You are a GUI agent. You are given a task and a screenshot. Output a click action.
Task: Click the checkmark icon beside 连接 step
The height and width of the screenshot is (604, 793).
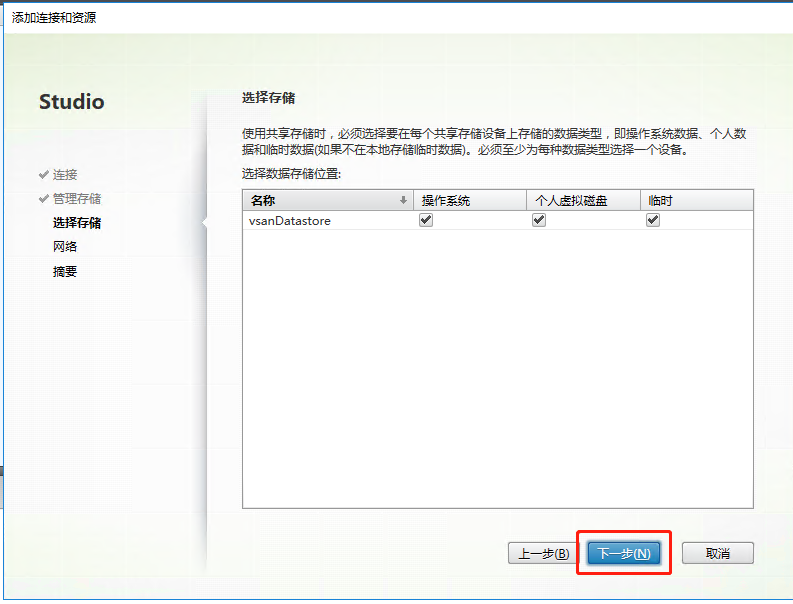[x=44, y=175]
